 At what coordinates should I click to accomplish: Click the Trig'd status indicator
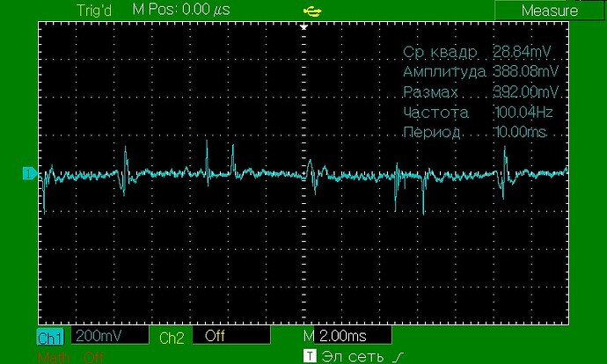pos(95,10)
